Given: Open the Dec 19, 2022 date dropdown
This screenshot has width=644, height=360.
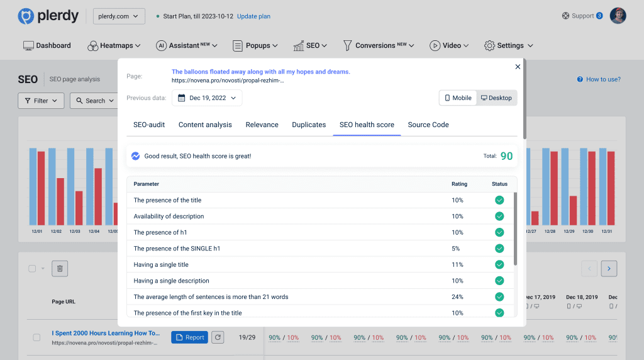Looking at the screenshot, I should [x=207, y=98].
